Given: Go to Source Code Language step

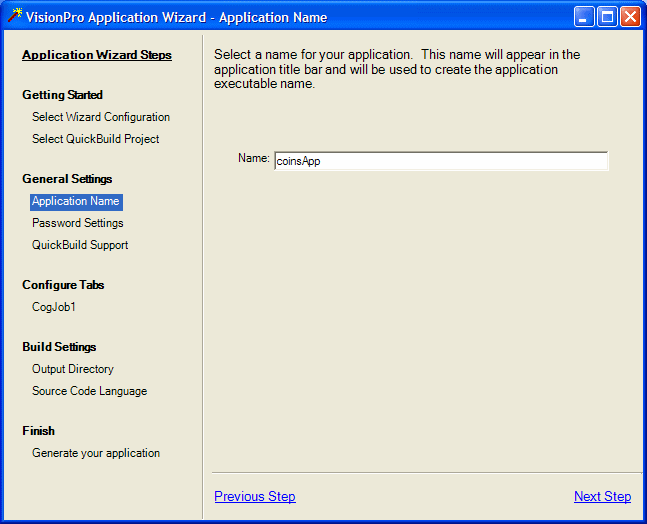Looking at the screenshot, I should (x=89, y=391).
